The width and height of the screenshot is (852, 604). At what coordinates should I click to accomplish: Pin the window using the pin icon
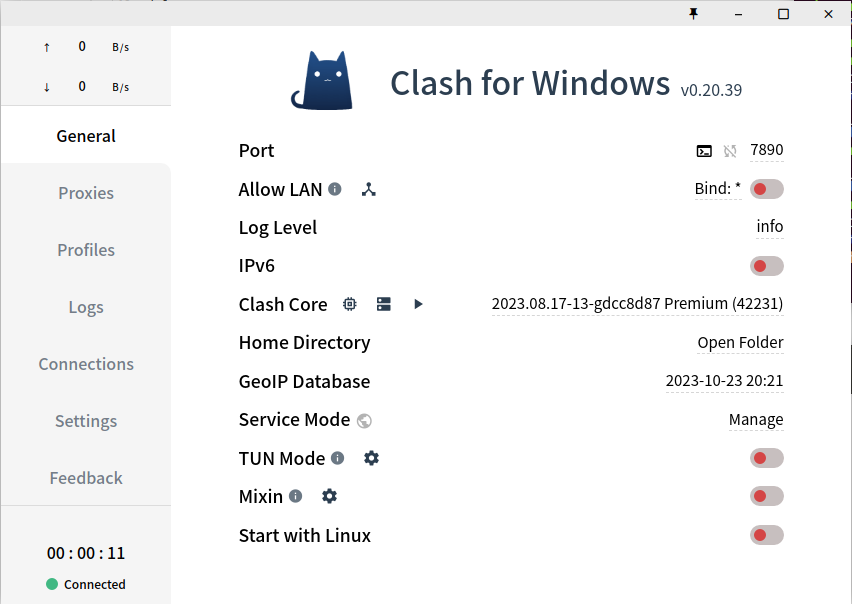coord(693,14)
